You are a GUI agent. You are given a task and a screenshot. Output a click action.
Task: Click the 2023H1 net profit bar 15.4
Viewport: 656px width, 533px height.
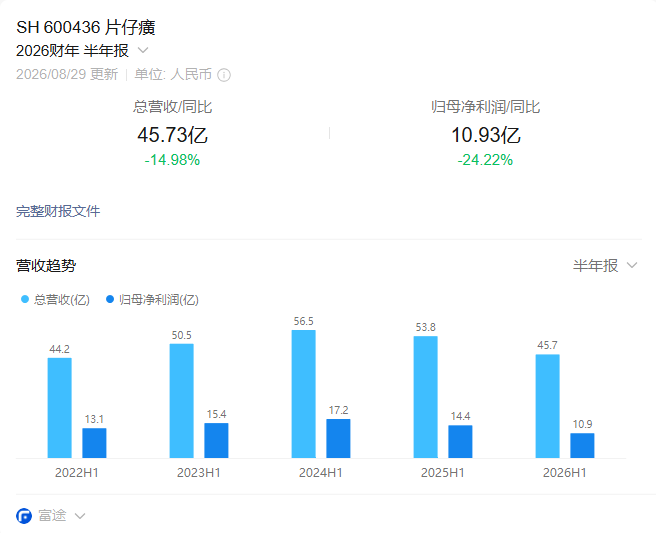(216, 441)
